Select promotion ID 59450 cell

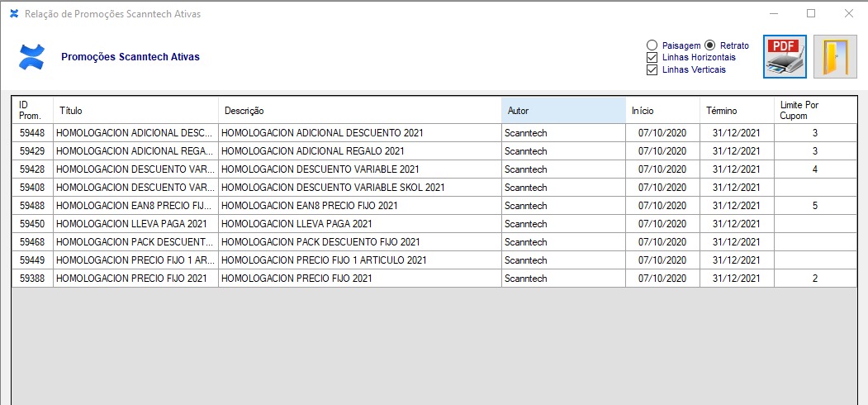(x=33, y=224)
